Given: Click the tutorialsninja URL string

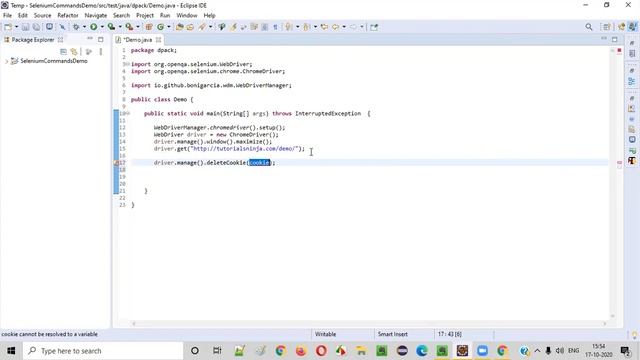Looking at the screenshot, I should [246, 149].
